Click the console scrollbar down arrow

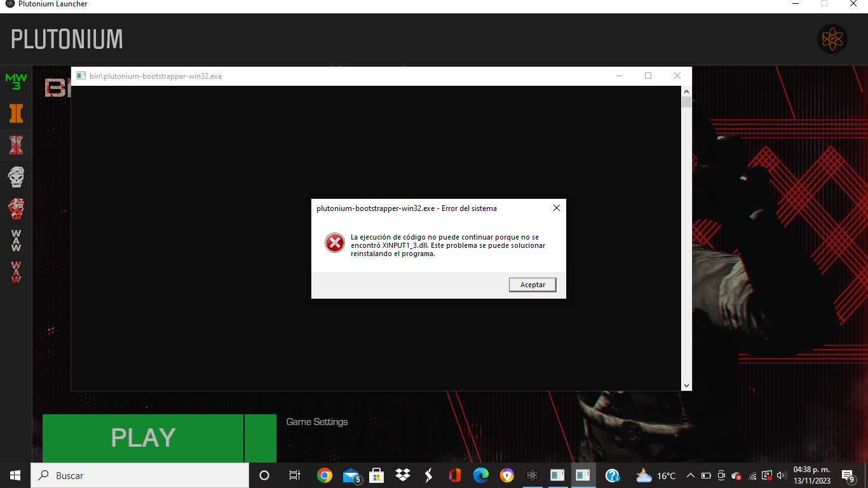pyautogui.click(x=686, y=386)
